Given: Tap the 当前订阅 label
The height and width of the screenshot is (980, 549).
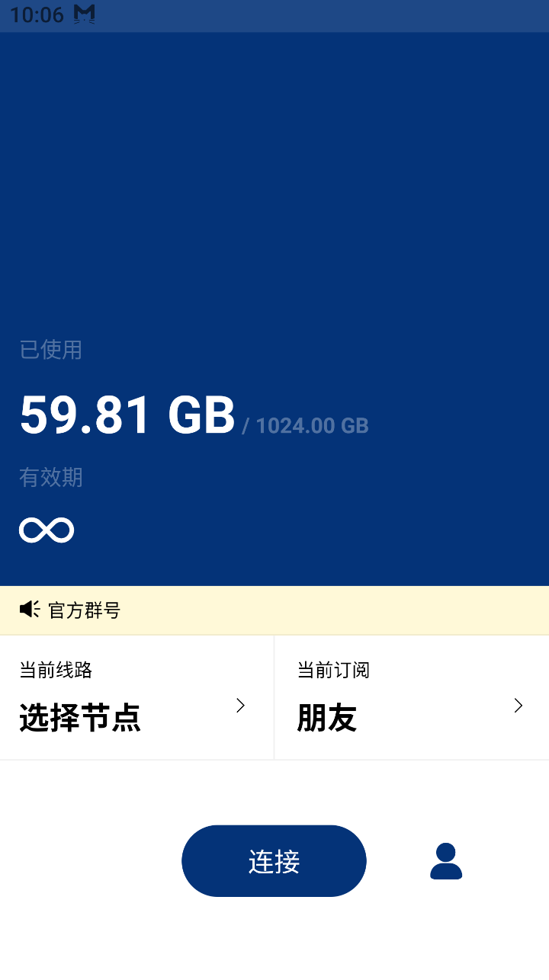Looking at the screenshot, I should (333, 670).
